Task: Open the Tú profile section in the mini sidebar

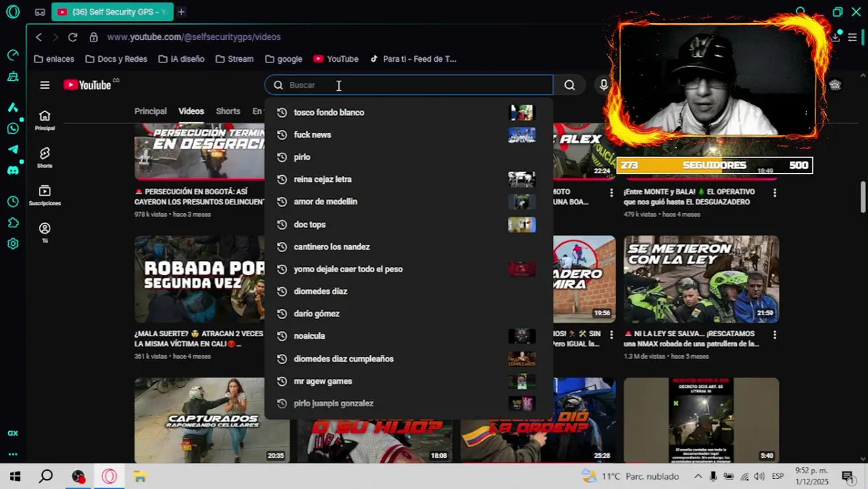Action: (x=45, y=232)
